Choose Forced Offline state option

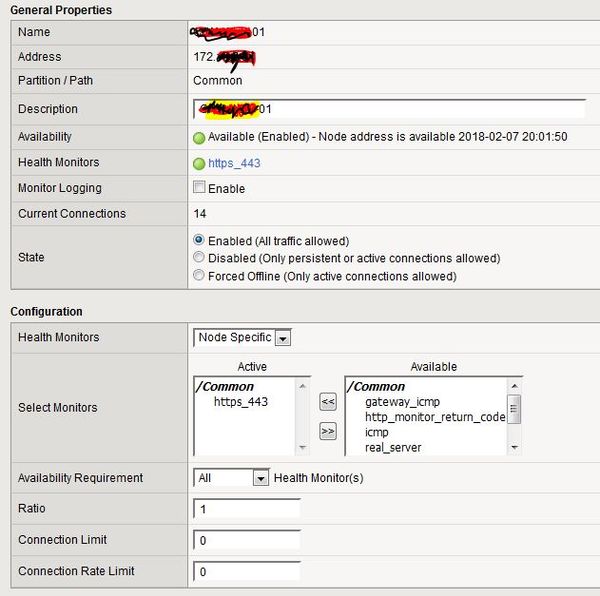tap(199, 276)
